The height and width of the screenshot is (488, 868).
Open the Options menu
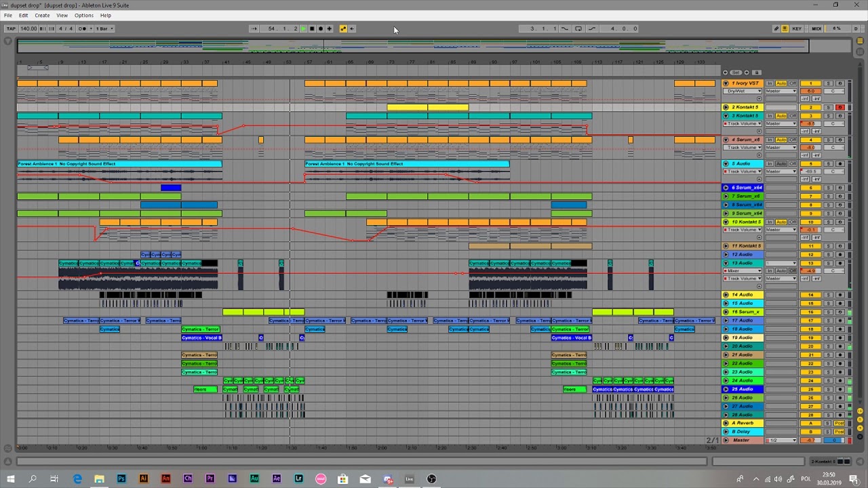pyautogui.click(x=84, y=15)
